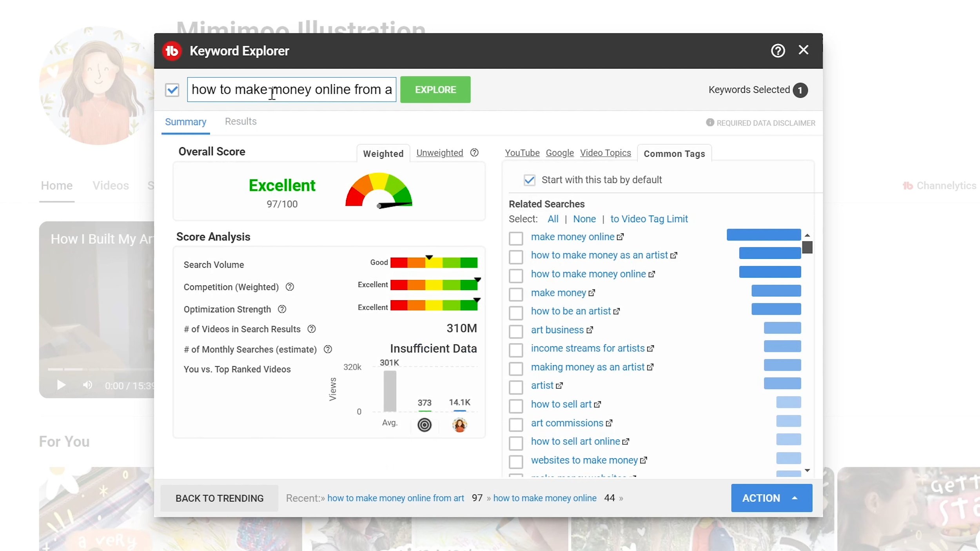
Task: Uncheck 'Start with this tab by default'
Action: tap(529, 180)
